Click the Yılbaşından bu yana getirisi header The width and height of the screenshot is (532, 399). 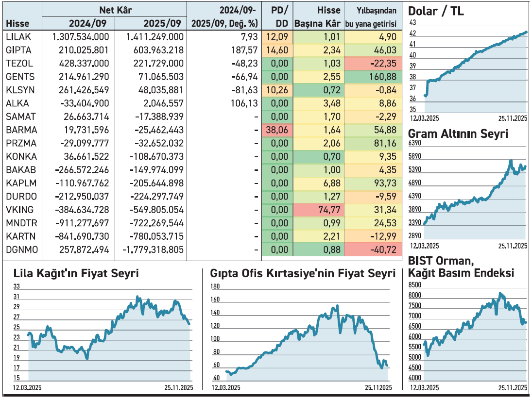[373, 17]
